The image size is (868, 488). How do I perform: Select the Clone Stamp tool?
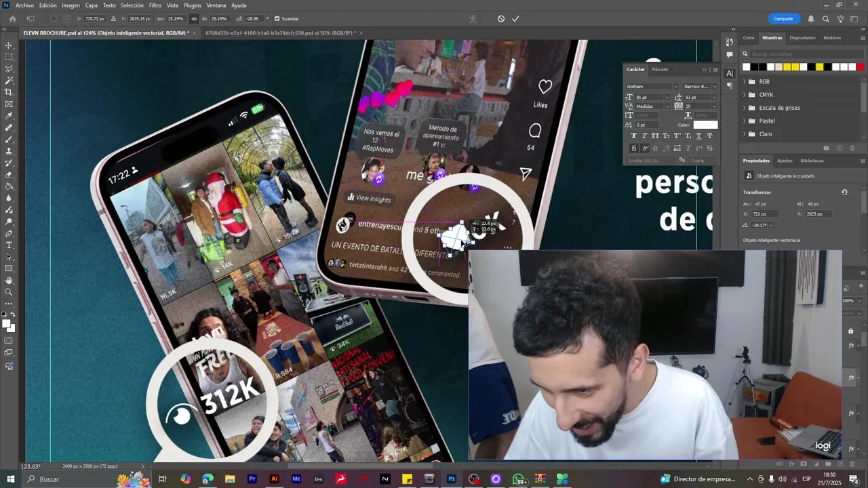pos(9,151)
